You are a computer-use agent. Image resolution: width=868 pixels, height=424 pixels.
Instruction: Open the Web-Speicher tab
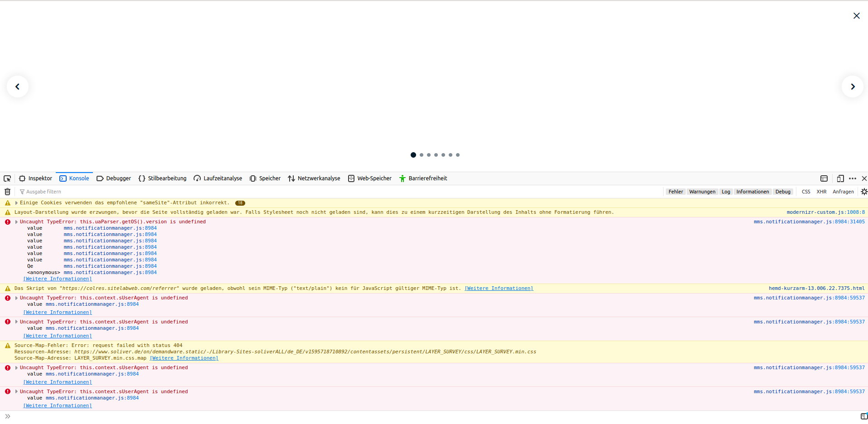tap(370, 178)
